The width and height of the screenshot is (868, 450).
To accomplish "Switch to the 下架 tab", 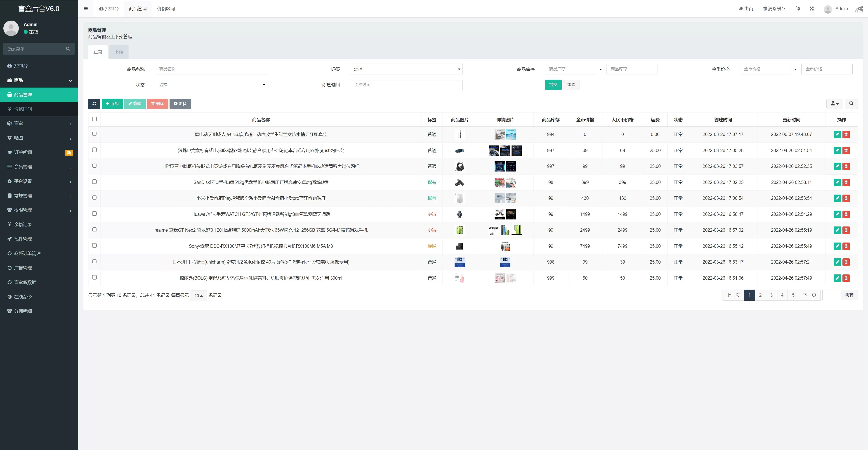I will point(119,52).
